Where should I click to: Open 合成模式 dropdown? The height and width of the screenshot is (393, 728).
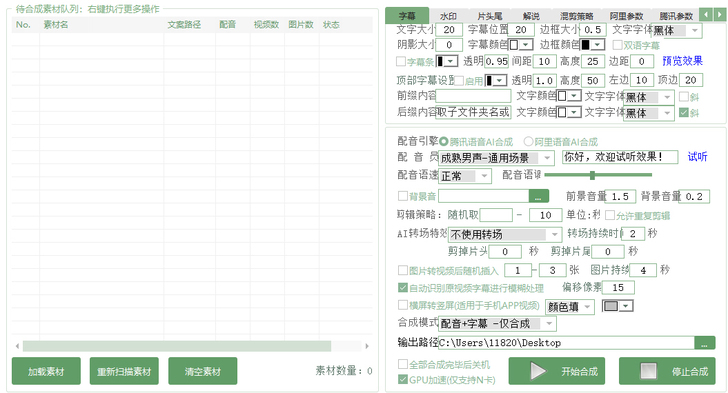[x=497, y=323]
